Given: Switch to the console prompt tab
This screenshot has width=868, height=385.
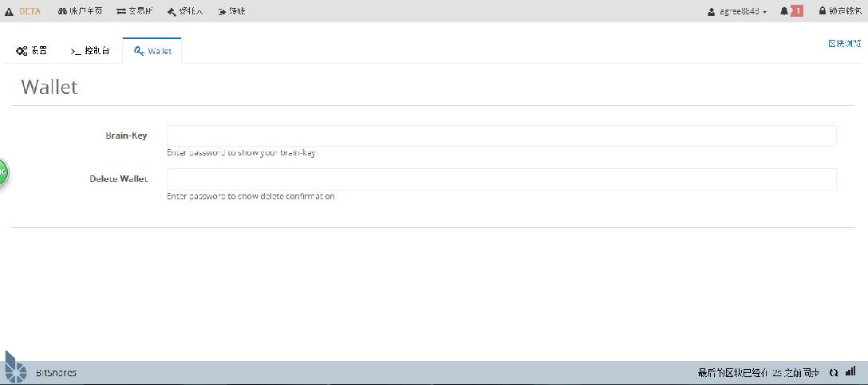Looking at the screenshot, I should (x=89, y=50).
